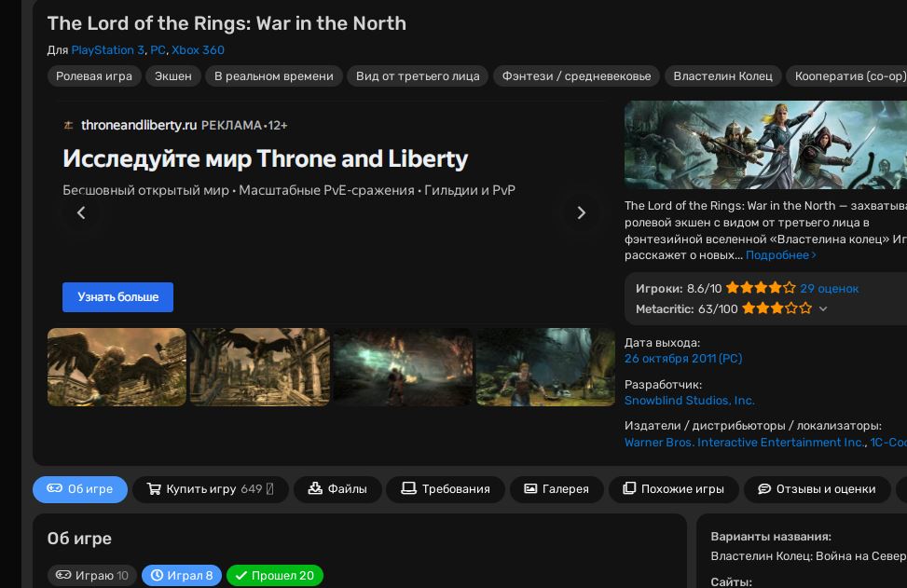Viewport: 907px width, 588px height.
Task: Go to previous slide with left arrow
Action: 81,212
